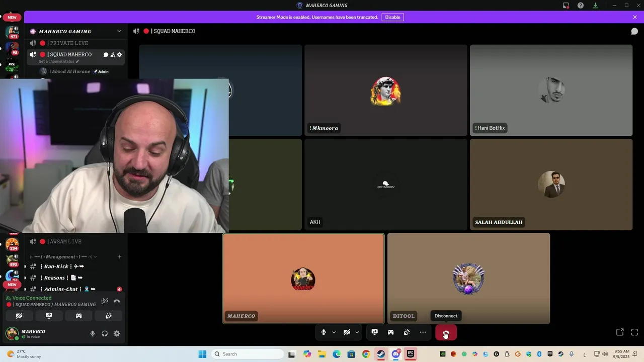Open Discord help question mark icon
Viewport: 644px width, 362px height.
pos(581,6)
